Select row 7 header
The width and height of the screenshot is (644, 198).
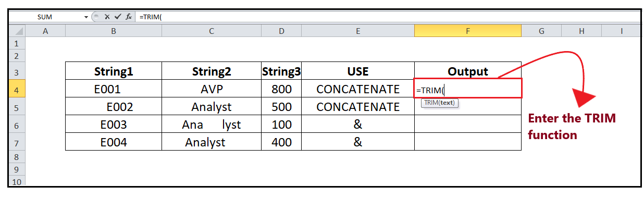coord(17,142)
